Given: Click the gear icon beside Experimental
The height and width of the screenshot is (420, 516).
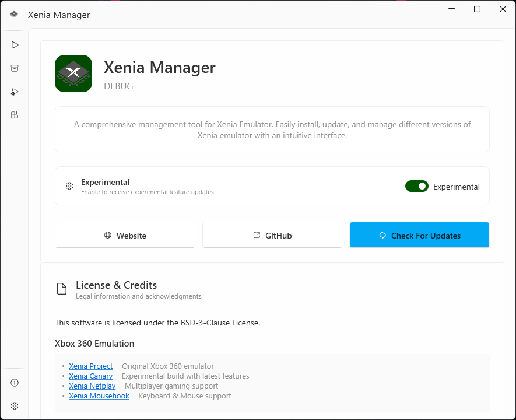Looking at the screenshot, I should point(69,186).
